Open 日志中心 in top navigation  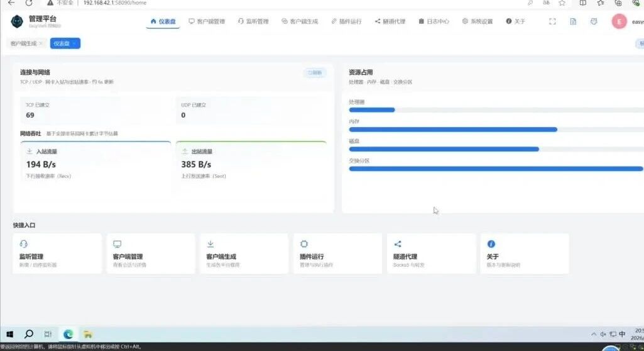434,21
